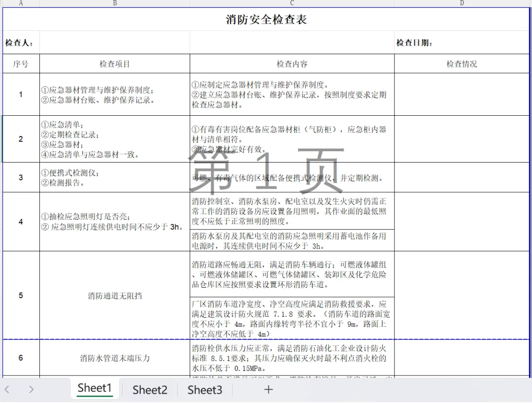Select cell 应急器材管理与维护保养制度 in 检查项目 column
The image size is (532, 403).
point(115,94)
